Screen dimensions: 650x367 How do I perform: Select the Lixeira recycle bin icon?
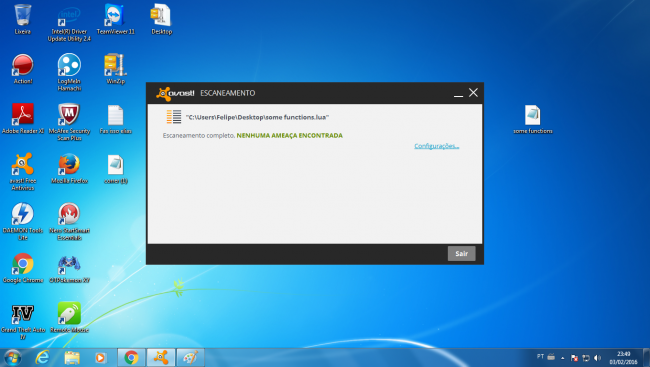(22, 19)
